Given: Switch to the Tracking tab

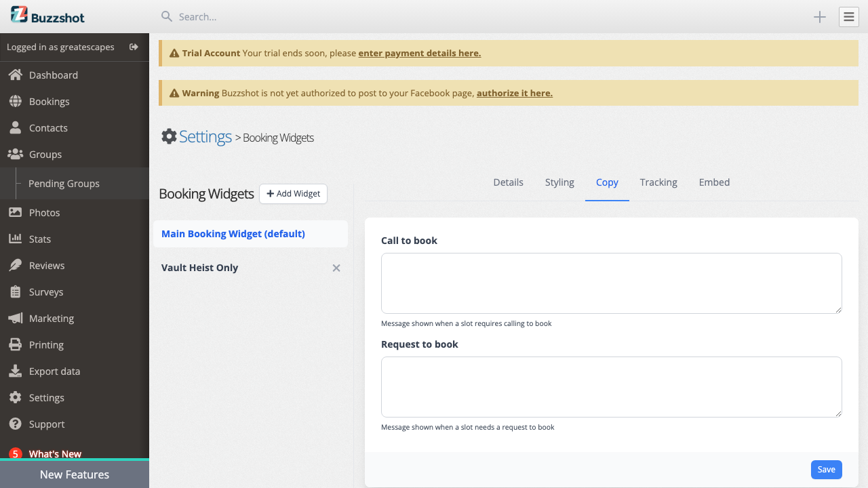Looking at the screenshot, I should 658,182.
